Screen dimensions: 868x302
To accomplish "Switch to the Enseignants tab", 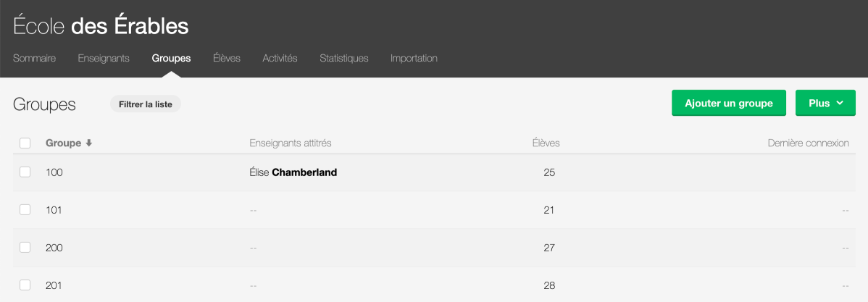I will [104, 58].
